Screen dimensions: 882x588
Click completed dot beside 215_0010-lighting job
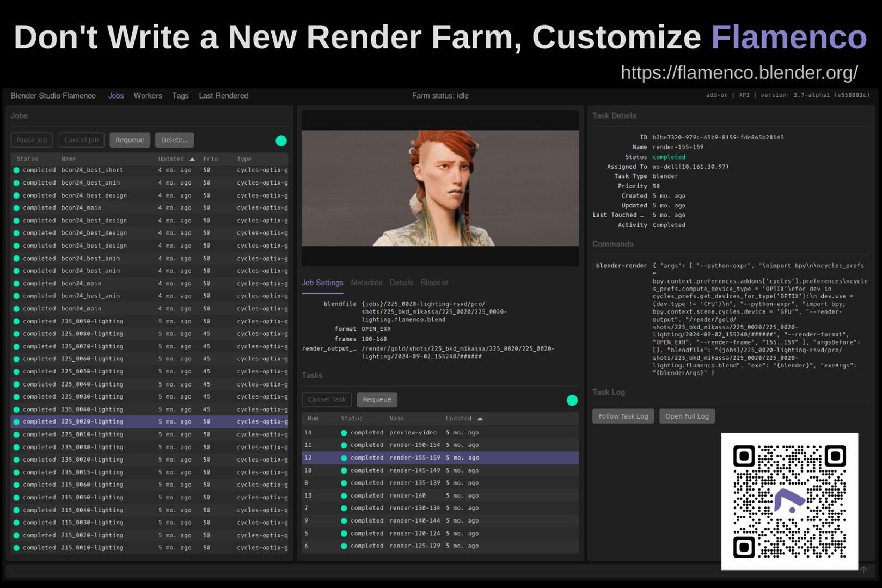(17, 548)
